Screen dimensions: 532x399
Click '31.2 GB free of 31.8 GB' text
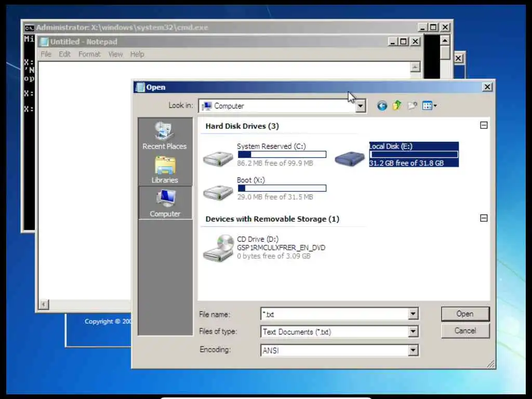(x=406, y=163)
